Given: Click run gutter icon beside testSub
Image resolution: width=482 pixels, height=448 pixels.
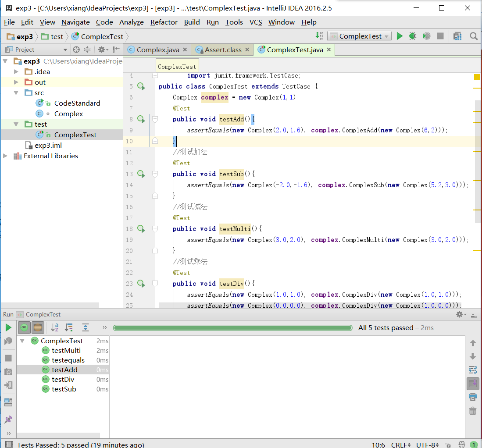Looking at the screenshot, I should point(141,174).
